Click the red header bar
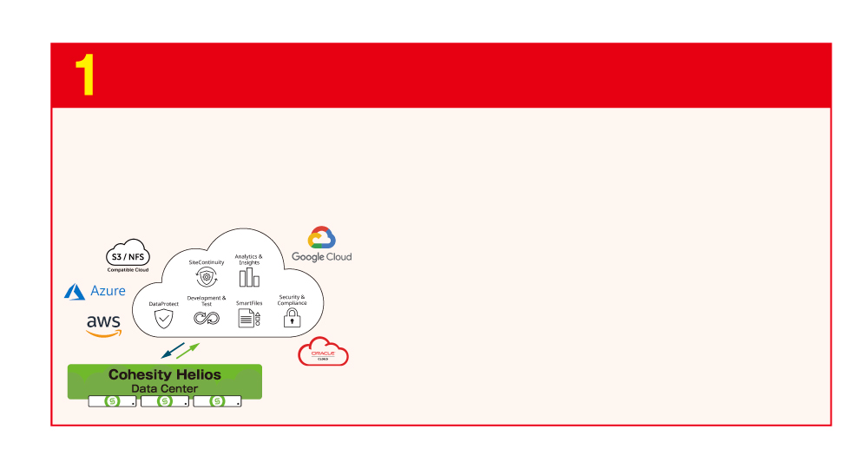Viewport: 868px width, 469px height. click(x=441, y=76)
